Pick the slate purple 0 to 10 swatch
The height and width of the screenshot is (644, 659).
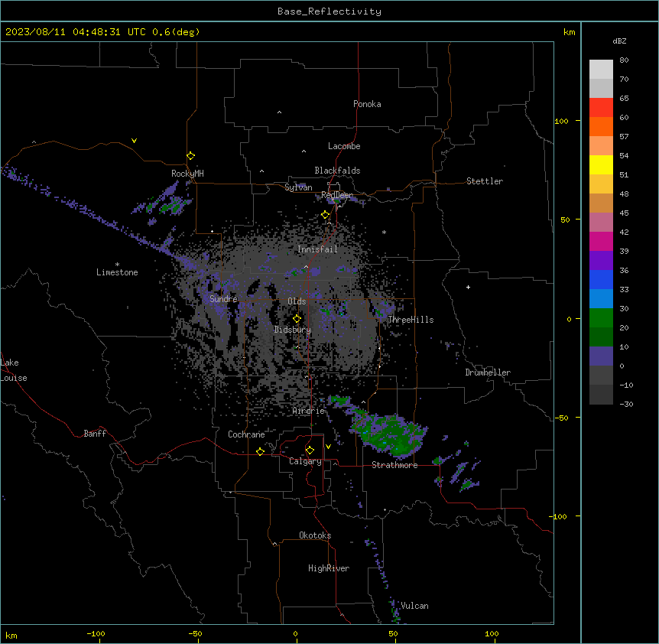point(601,356)
